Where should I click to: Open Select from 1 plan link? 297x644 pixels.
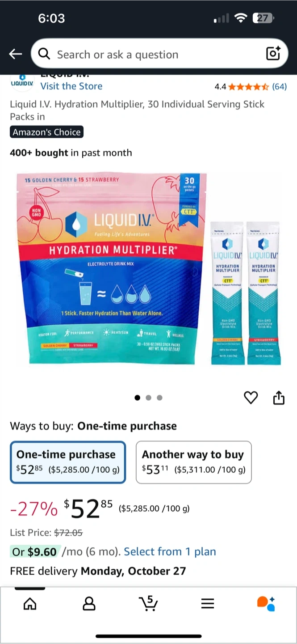tap(170, 552)
